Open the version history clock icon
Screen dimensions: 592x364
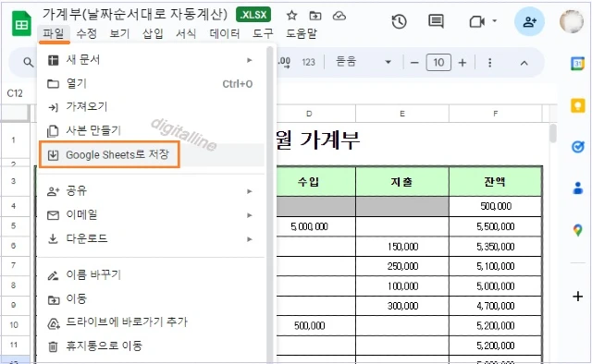399,22
